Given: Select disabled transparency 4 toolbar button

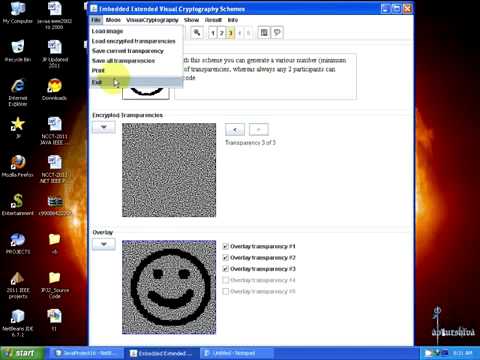Looking at the screenshot, I should pyautogui.click(x=239, y=33).
